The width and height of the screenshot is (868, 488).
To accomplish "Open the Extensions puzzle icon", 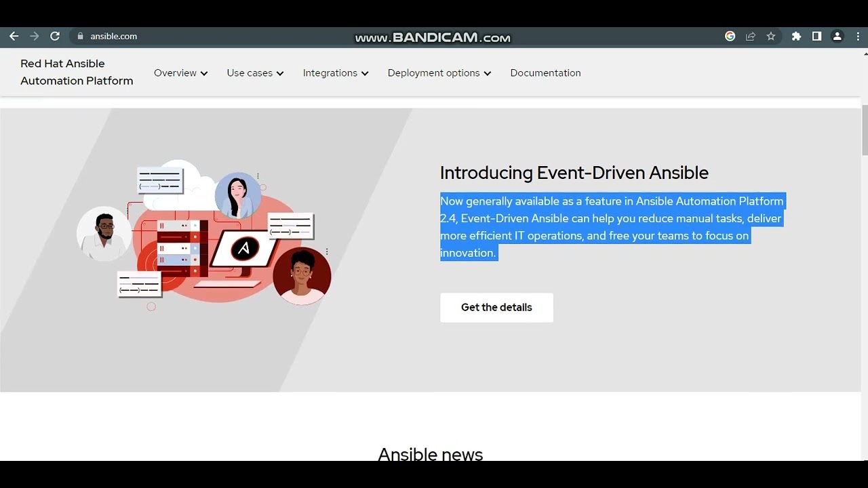I will click(796, 37).
